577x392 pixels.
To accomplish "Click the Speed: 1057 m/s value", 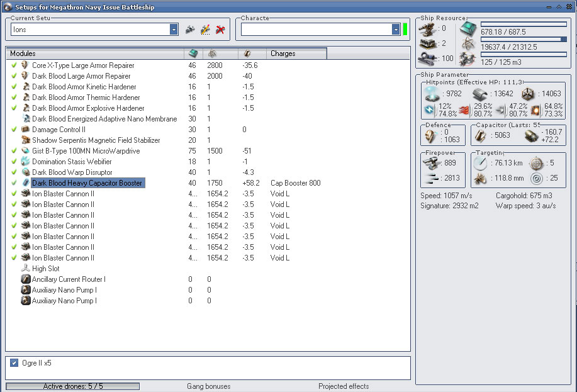I will click(446, 196).
